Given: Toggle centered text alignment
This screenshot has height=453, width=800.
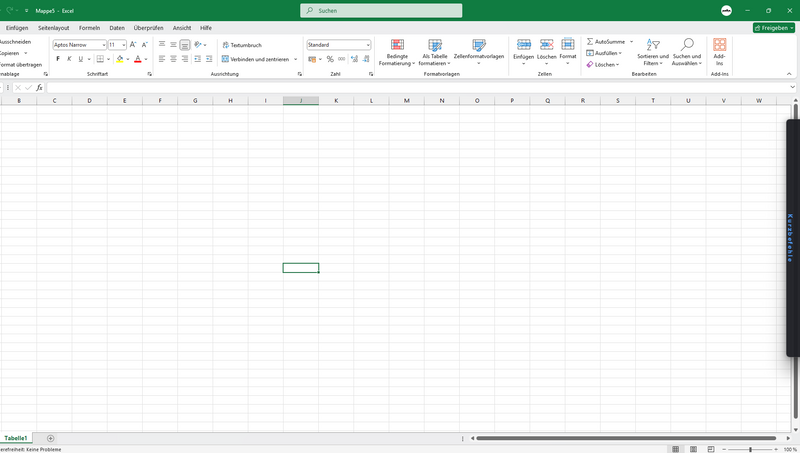Looking at the screenshot, I should (173, 59).
